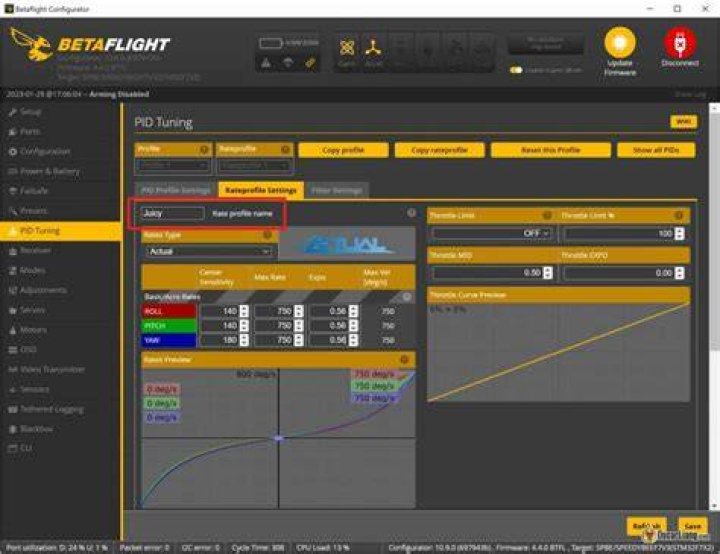Open Throttle Limit dropdown showing OFF
This screenshot has width=720, height=554.
491,233
